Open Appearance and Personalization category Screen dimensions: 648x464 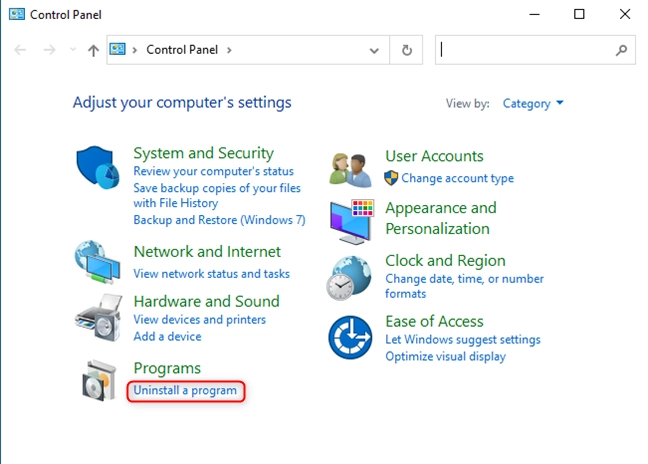click(x=441, y=218)
